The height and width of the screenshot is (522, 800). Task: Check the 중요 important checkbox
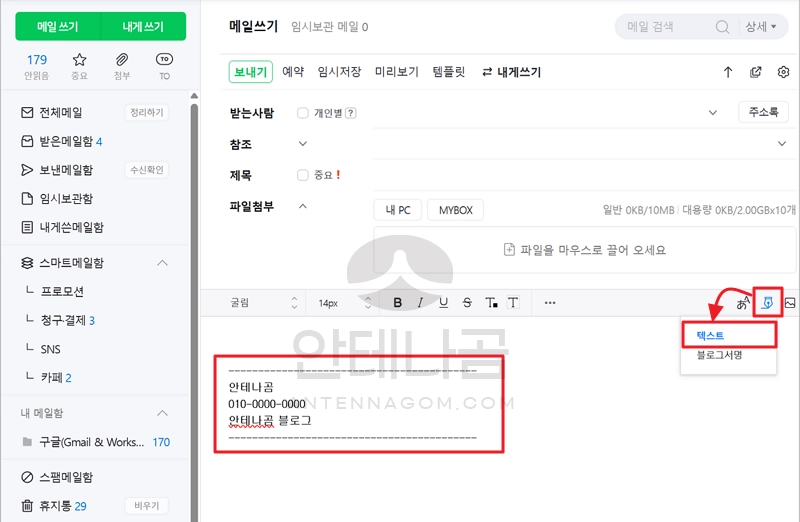[x=303, y=175]
